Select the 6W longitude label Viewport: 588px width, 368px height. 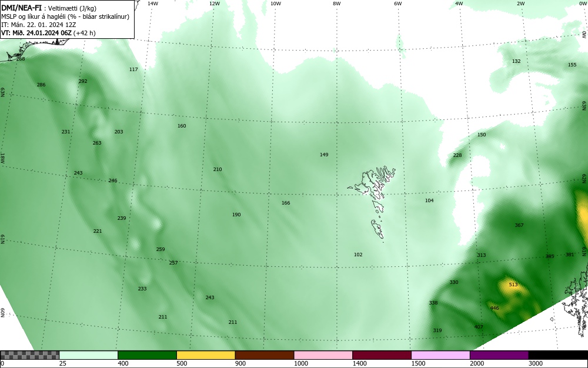click(398, 4)
